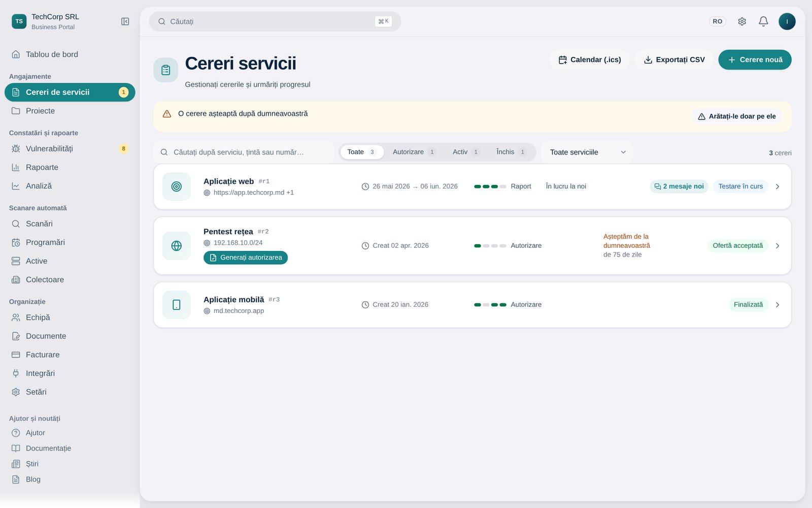Open settings gear in top bar

click(x=742, y=21)
